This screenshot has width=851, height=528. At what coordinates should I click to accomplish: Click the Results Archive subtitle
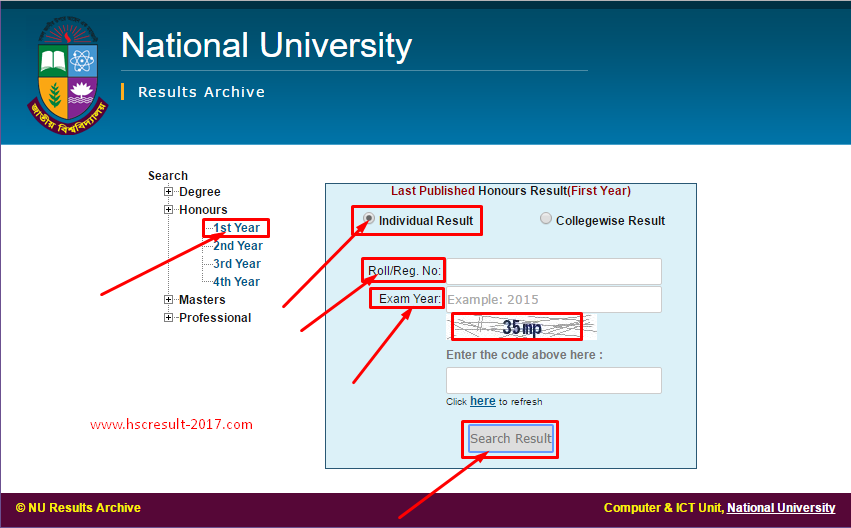coord(201,92)
